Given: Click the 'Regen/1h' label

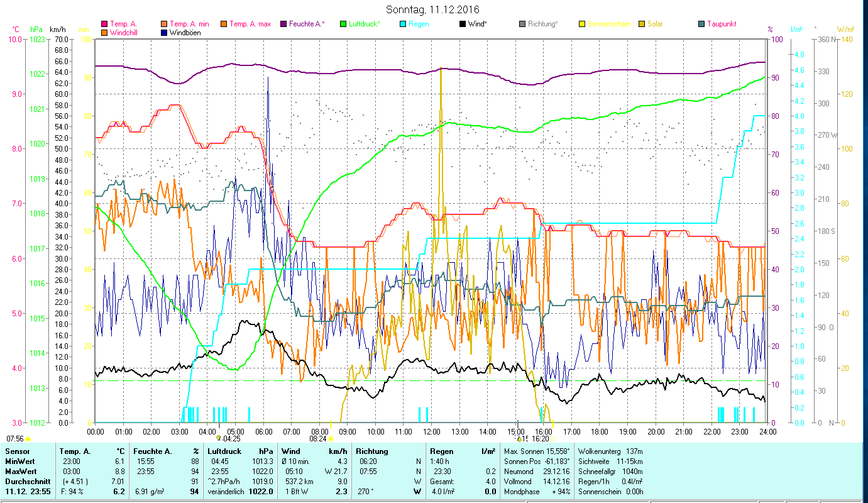Looking at the screenshot, I should [x=594, y=482].
